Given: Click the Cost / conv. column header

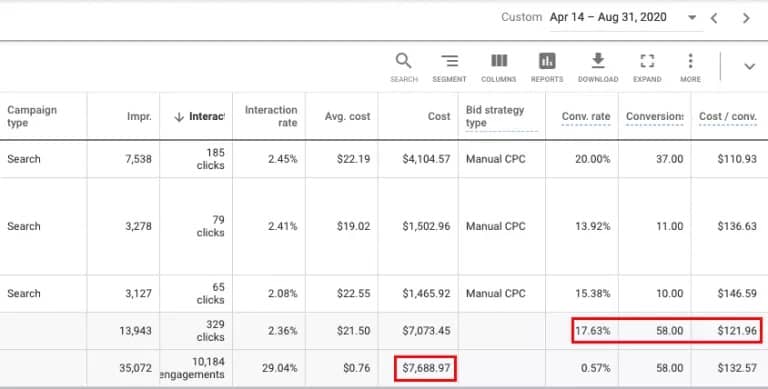Looking at the screenshot, I should pyautogui.click(x=728, y=117).
